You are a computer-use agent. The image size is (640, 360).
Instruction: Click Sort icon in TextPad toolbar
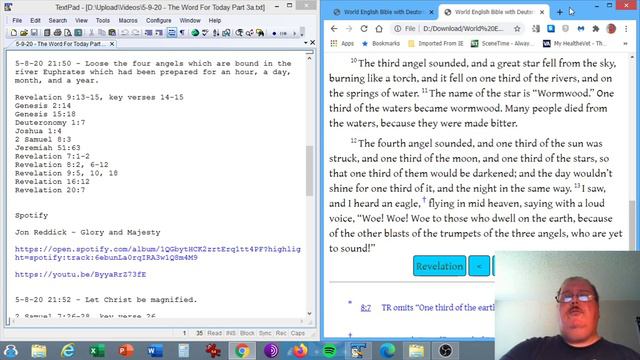pos(216,33)
